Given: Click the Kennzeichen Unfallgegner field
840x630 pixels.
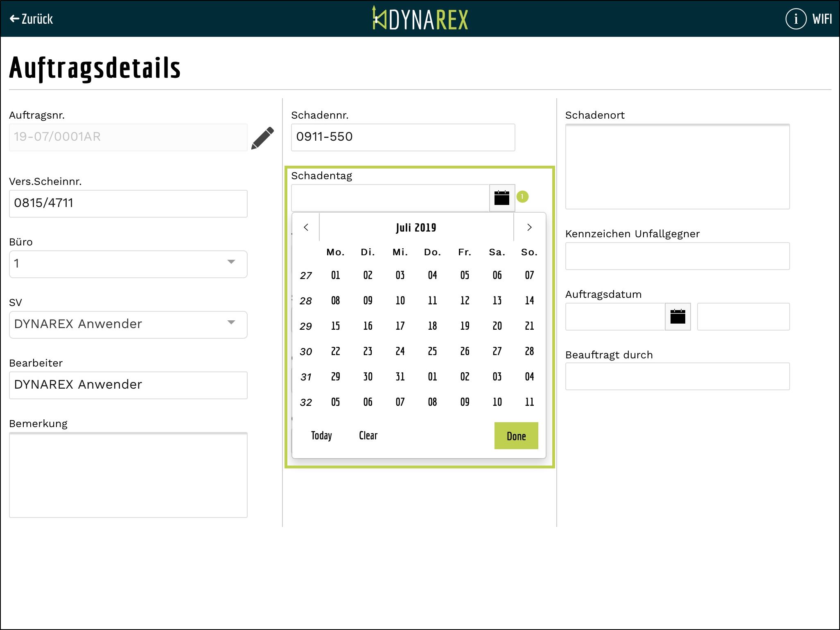Looking at the screenshot, I should pyautogui.click(x=677, y=256).
